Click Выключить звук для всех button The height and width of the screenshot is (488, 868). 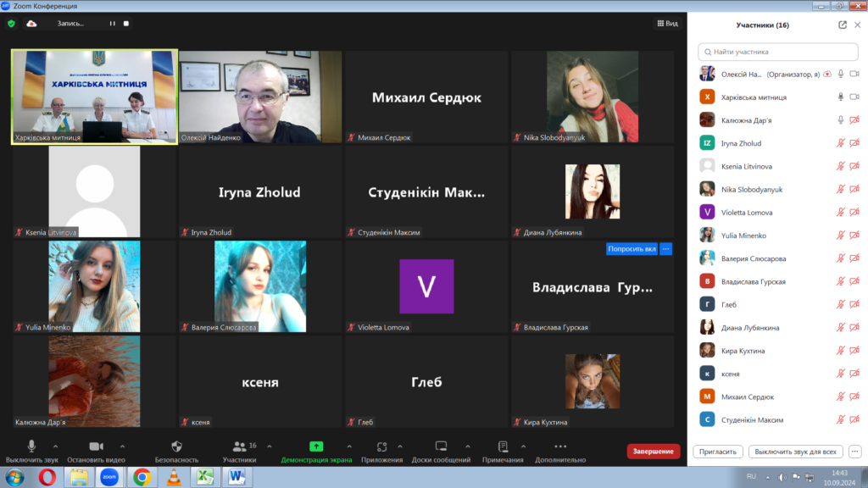795,452
